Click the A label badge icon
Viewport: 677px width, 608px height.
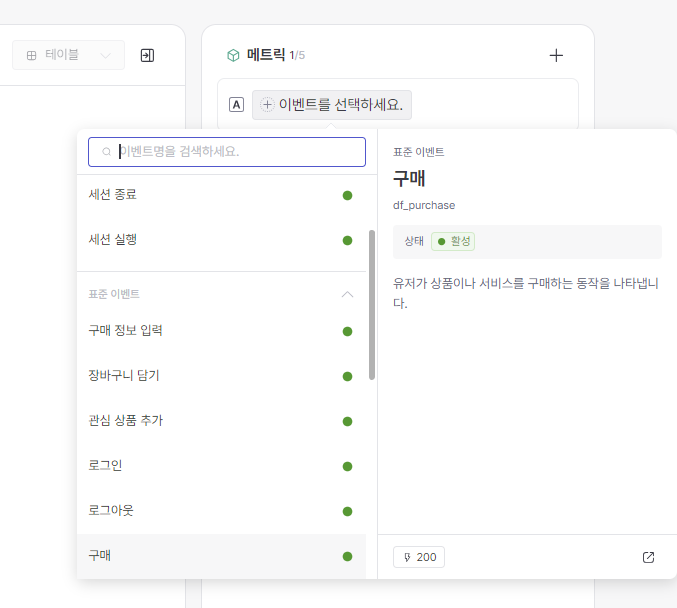[236, 104]
